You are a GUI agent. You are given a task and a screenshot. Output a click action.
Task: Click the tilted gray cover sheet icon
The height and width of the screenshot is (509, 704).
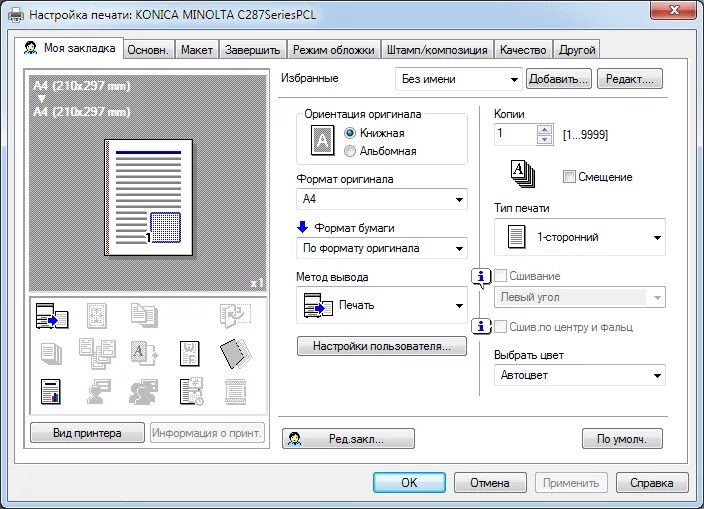pos(236,354)
